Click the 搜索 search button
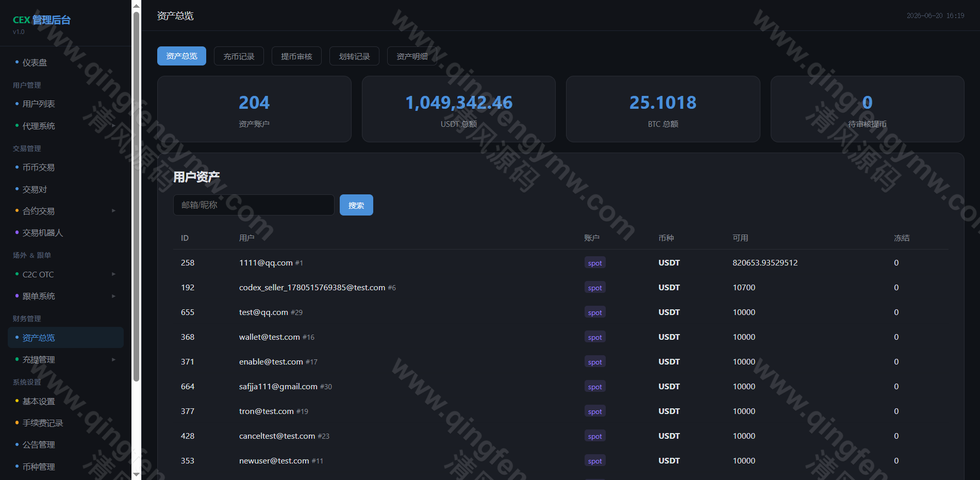The image size is (980, 480). click(356, 205)
